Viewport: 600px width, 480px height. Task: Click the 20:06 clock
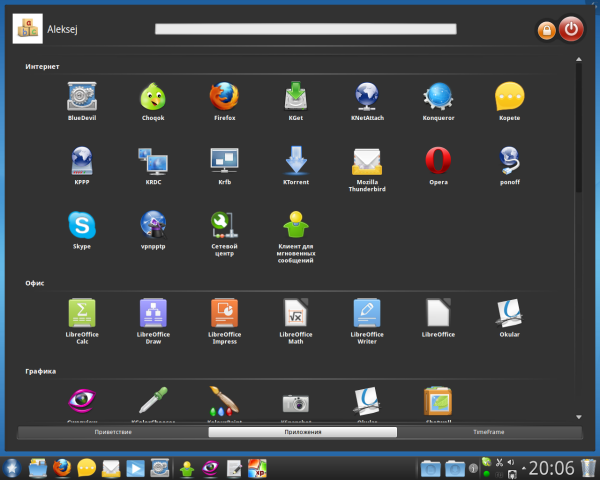pyautogui.click(x=551, y=468)
